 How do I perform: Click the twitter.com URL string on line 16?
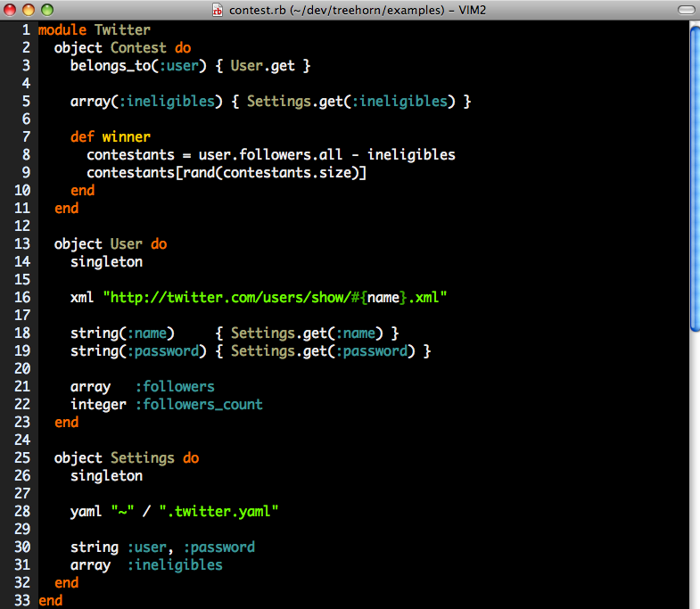point(275,298)
